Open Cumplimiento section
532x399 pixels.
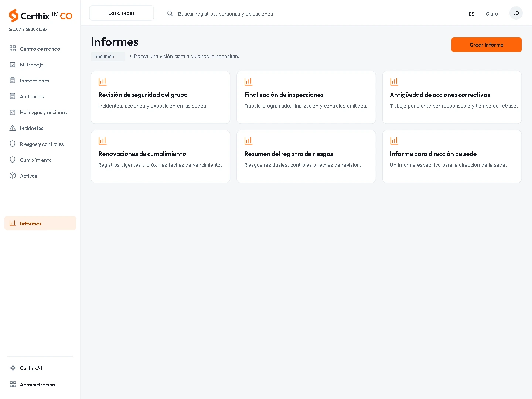(40, 160)
